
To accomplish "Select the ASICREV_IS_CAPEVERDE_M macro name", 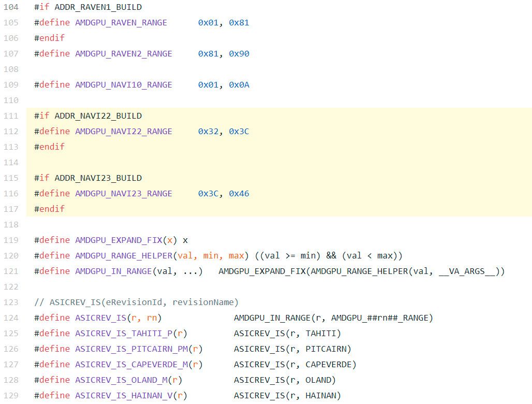I will coord(132,364).
